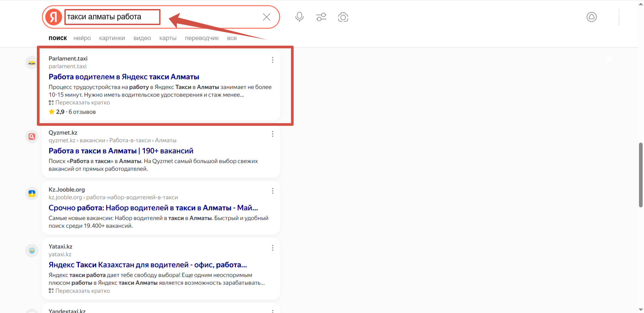Switch to the карты tab
The image size is (644, 313).
click(x=168, y=38)
